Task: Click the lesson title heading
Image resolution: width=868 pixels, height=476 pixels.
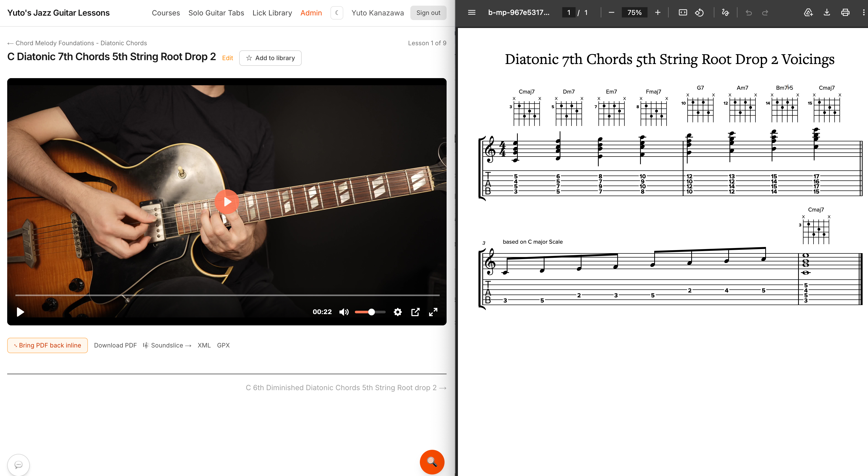Action: 112,57
